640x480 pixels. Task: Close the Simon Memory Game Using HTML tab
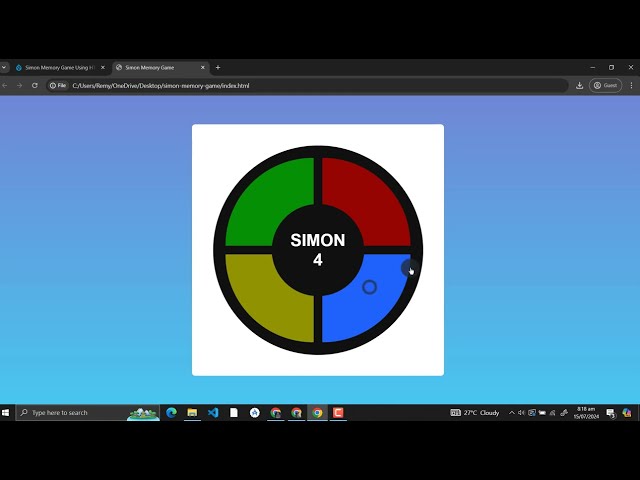pyautogui.click(x=103, y=68)
